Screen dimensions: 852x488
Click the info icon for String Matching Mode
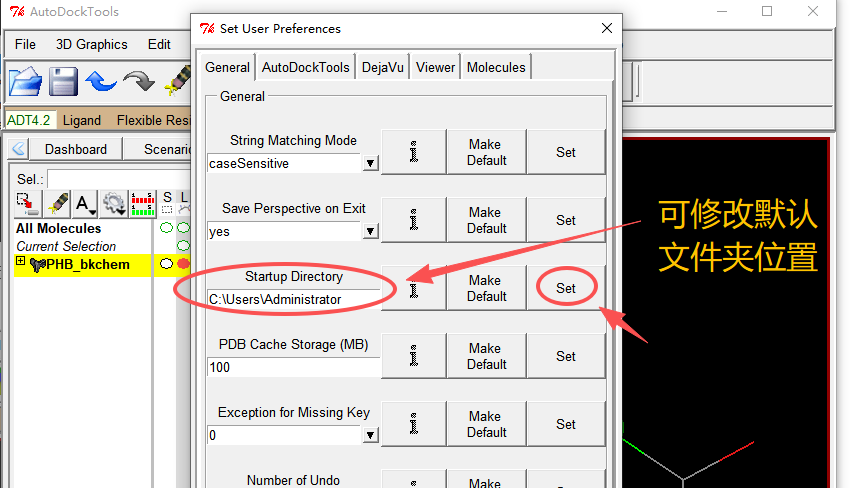click(x=413, y=152)
